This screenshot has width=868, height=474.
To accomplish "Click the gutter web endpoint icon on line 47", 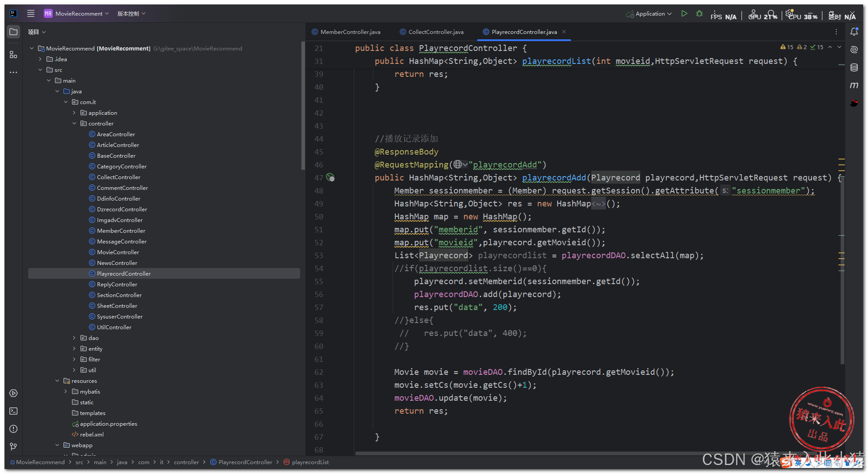I will tap(330, 178).
